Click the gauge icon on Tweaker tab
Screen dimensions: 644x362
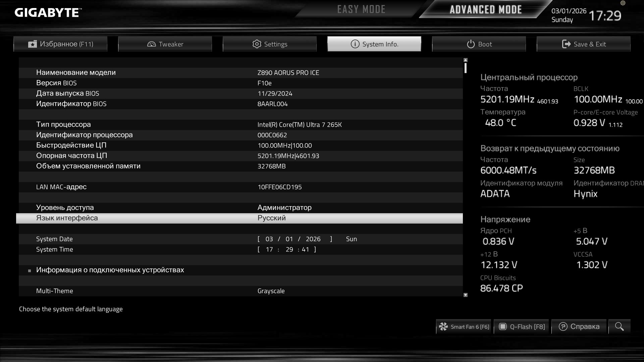(152, 44)
